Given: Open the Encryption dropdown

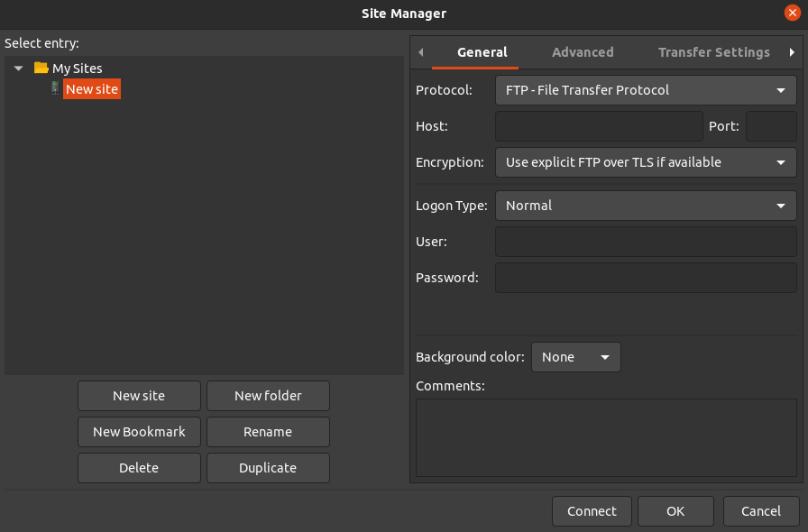Looking at the screenshot, I should (646, 162).
